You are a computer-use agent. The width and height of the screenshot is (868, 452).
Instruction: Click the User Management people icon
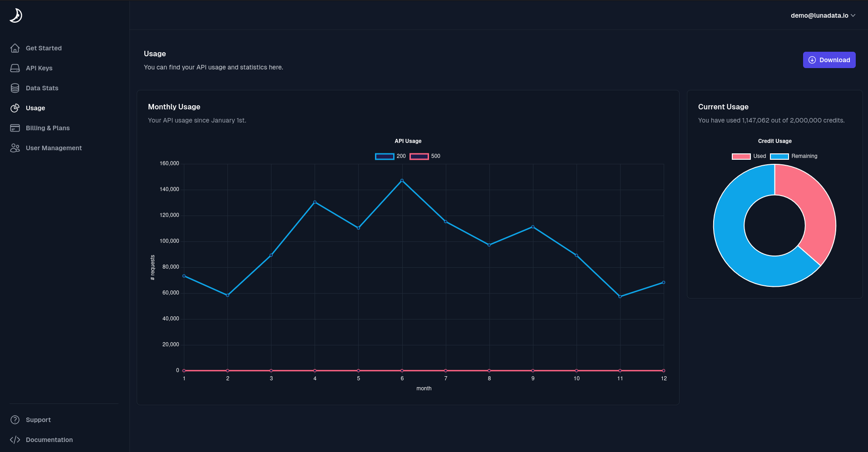pyautogui.click(x=15, y=148)
